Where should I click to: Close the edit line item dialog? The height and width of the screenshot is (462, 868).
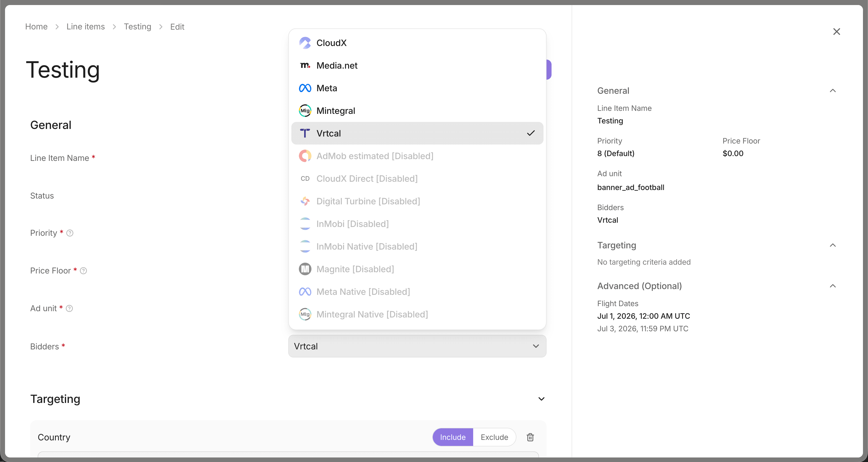[836, 31]
